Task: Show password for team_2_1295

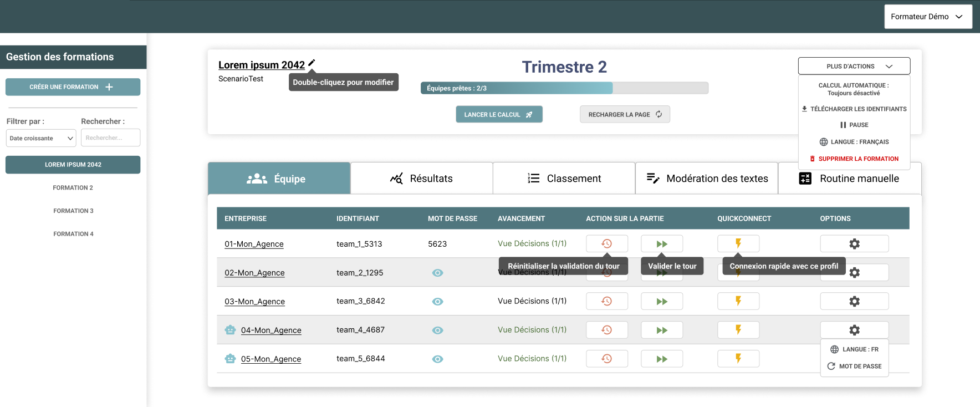Action: coord(437,273)
